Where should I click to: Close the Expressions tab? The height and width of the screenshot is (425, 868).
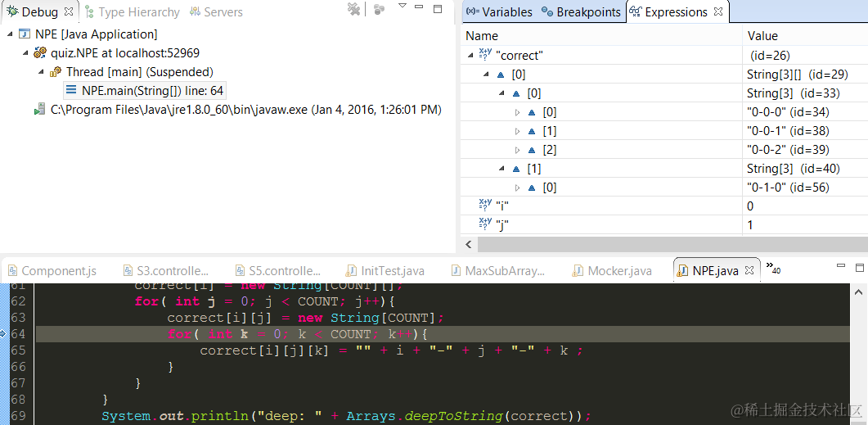pyautogui.click(x=718, y=11)
